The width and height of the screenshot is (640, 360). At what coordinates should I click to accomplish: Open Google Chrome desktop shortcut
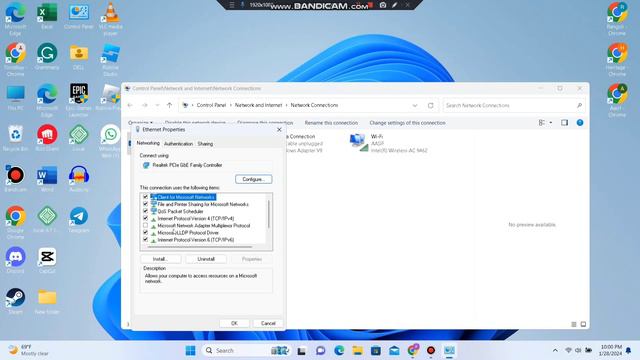pyautogui.click(x=16, y=222)
